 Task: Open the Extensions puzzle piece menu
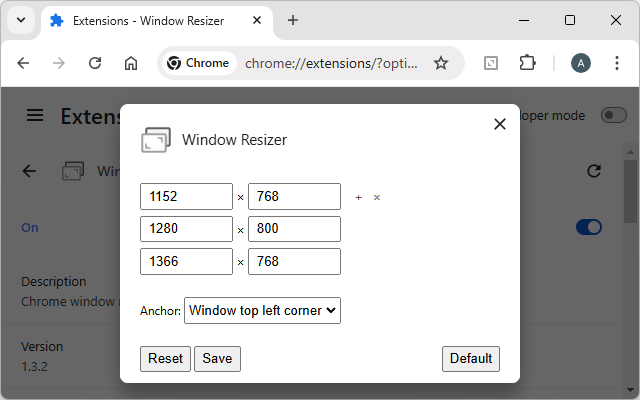coord(527,63)
